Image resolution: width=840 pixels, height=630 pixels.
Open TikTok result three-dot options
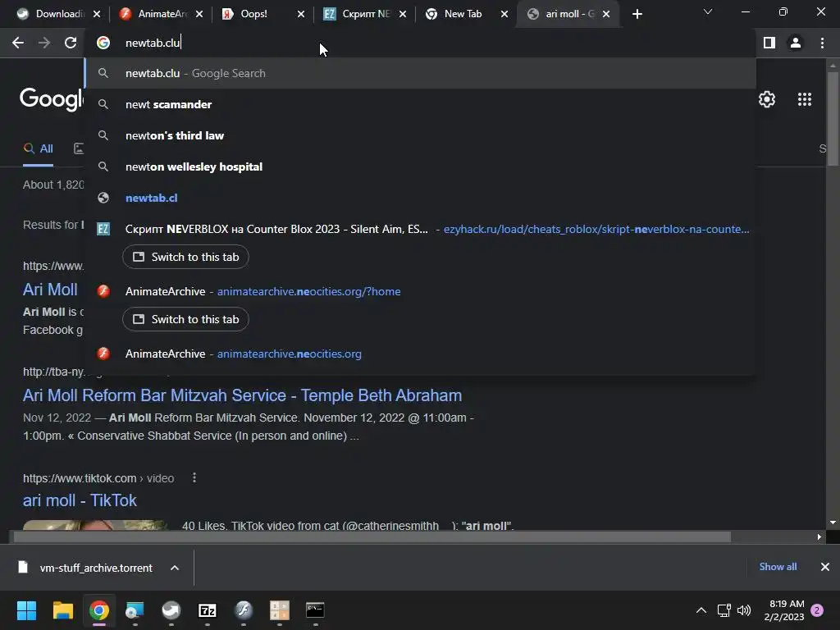pyautogui.click(x=194, y=478)
